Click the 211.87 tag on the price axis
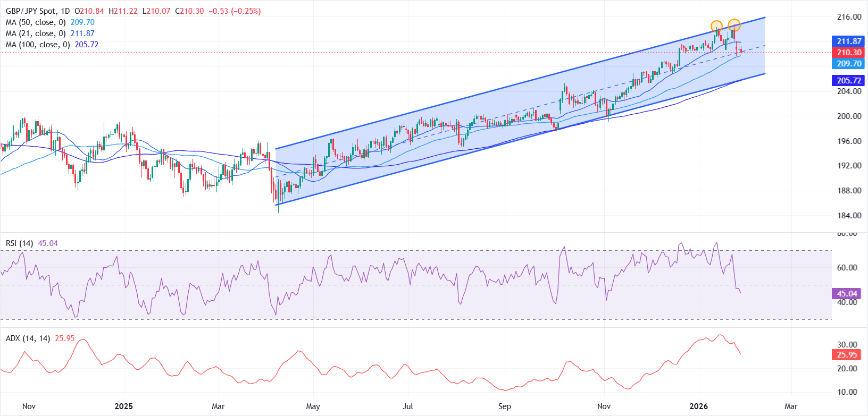 point(849,41)
